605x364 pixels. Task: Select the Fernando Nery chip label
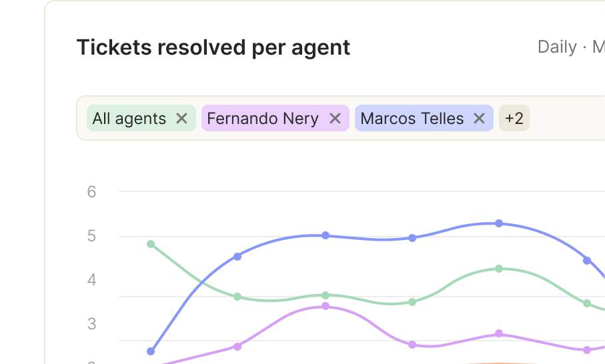(x=263, y=119)
